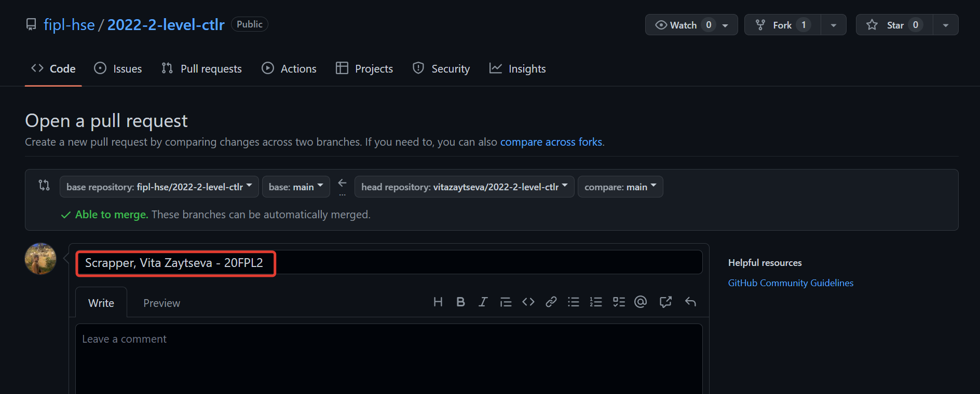Screen dimensions: 980x394
Task: Reference an issue or pull request
Action: pyautogui.click(x=665, y=302)
